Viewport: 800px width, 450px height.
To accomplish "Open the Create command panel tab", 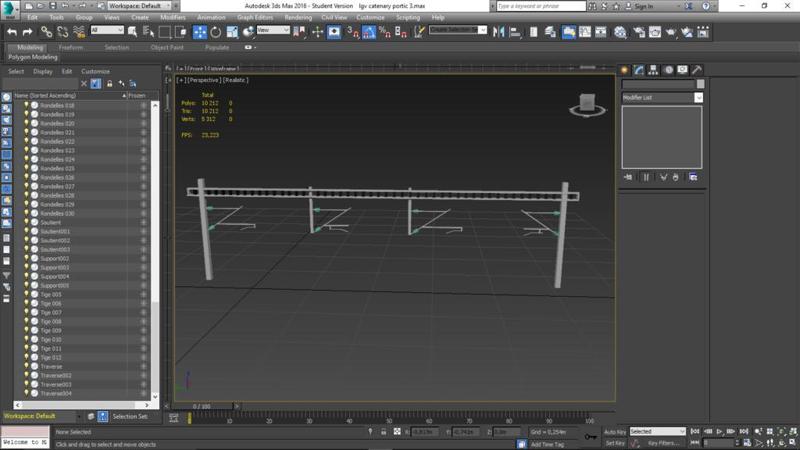I will pyautogui.click(x=626, y=70).
